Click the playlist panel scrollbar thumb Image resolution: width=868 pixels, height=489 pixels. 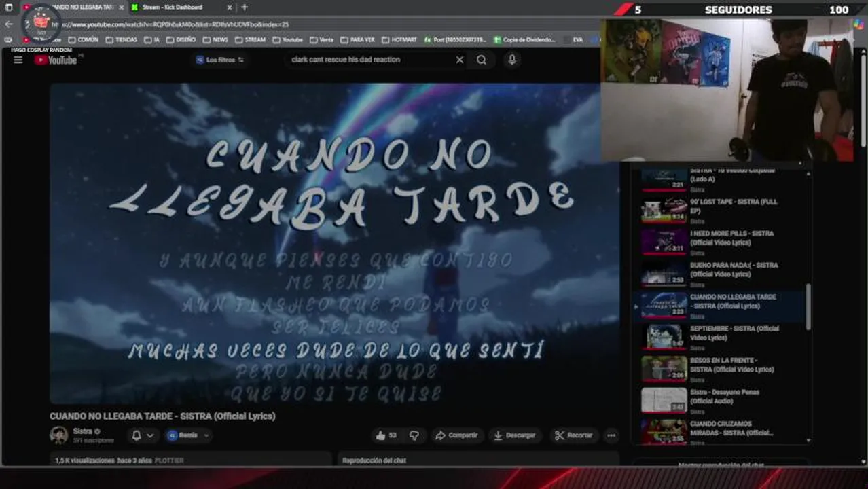tap(808, 307)
